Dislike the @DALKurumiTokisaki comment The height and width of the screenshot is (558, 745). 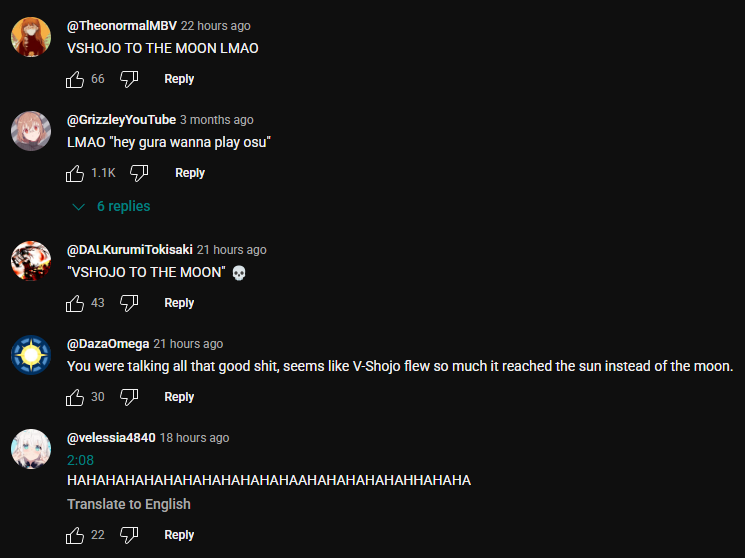(x=129, y=303)
